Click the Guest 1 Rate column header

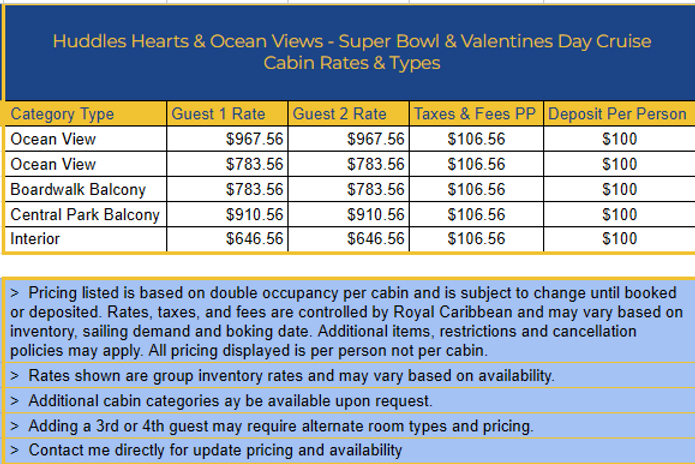227,114
